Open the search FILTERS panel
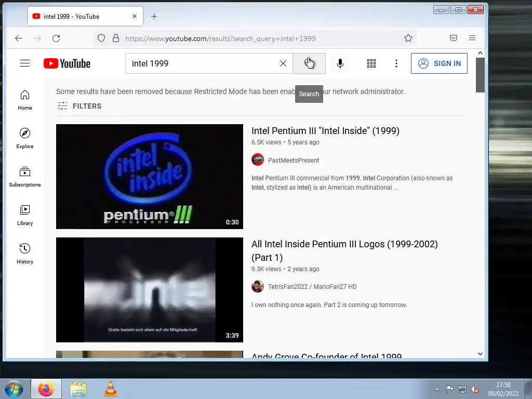Image resolution: width=532 pixels, height=399 pixels. (x=79, y=106)
